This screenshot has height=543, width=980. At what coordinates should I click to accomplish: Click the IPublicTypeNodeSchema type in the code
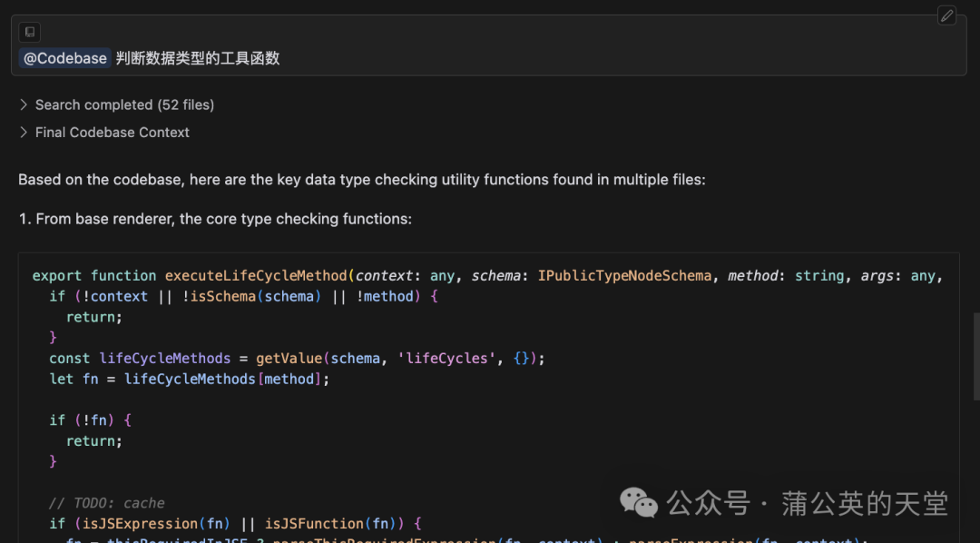coord(624,276)
